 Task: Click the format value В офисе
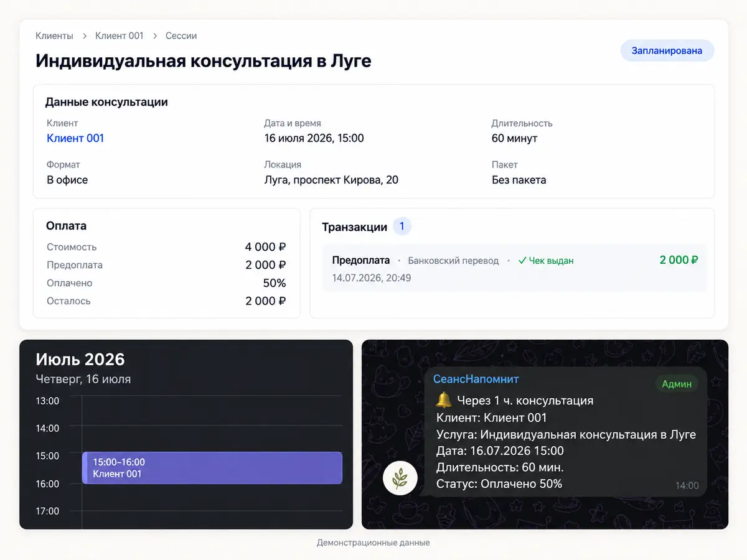(x=67, y=180)
